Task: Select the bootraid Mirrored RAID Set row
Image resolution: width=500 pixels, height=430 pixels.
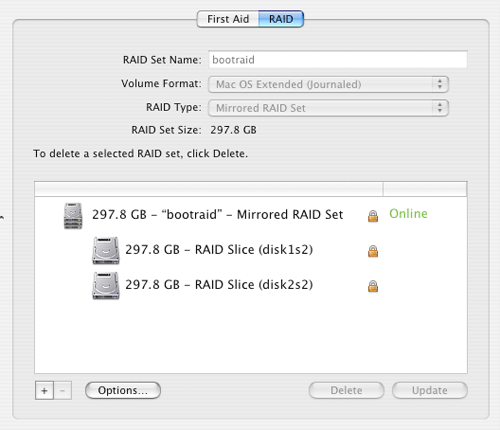Action: 251,215
